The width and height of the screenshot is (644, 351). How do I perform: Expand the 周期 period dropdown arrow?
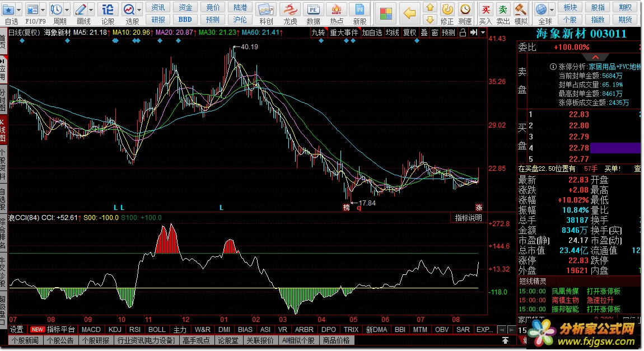67,10
